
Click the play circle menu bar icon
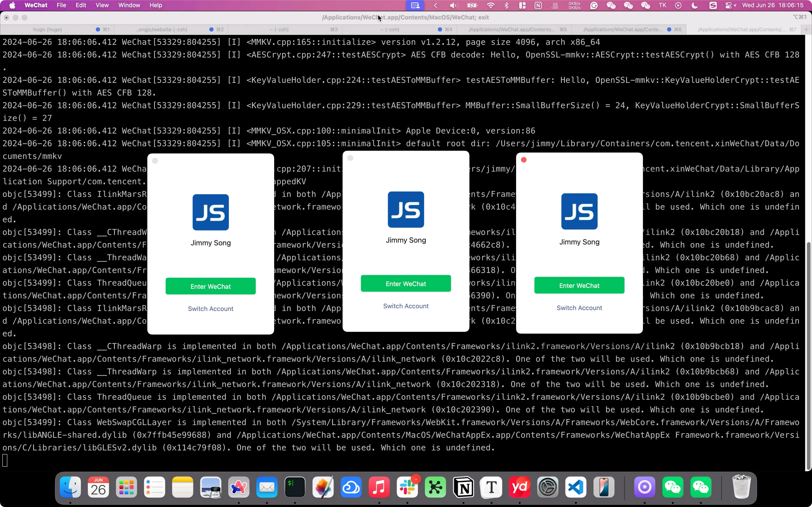[x=678, y=5]
